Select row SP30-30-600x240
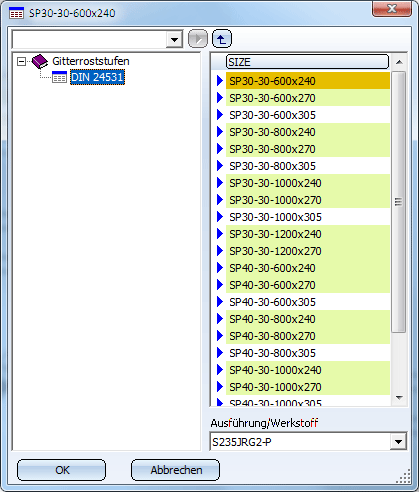This screenshot has width=419, height=492. (308, 81)
